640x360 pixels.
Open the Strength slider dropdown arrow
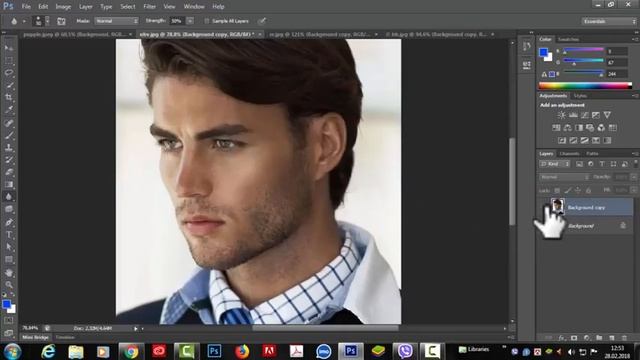pyautogui.click(x=190, y=21)
